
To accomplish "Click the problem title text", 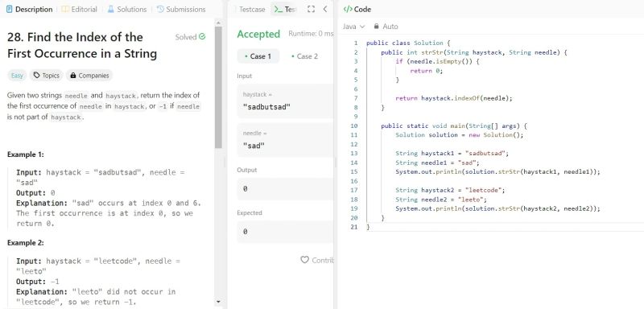I will pyautogui.click(x=82, y=45).
